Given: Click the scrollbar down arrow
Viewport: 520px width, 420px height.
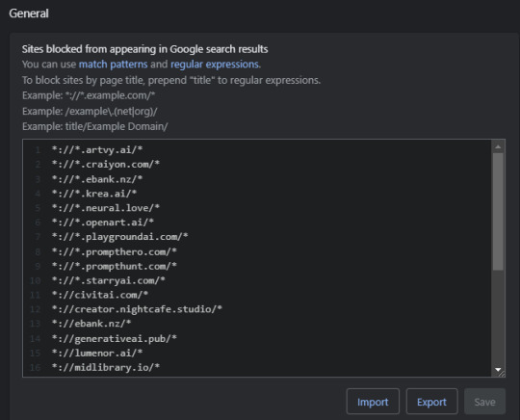Looking at the screenshot, I should 498,369.
